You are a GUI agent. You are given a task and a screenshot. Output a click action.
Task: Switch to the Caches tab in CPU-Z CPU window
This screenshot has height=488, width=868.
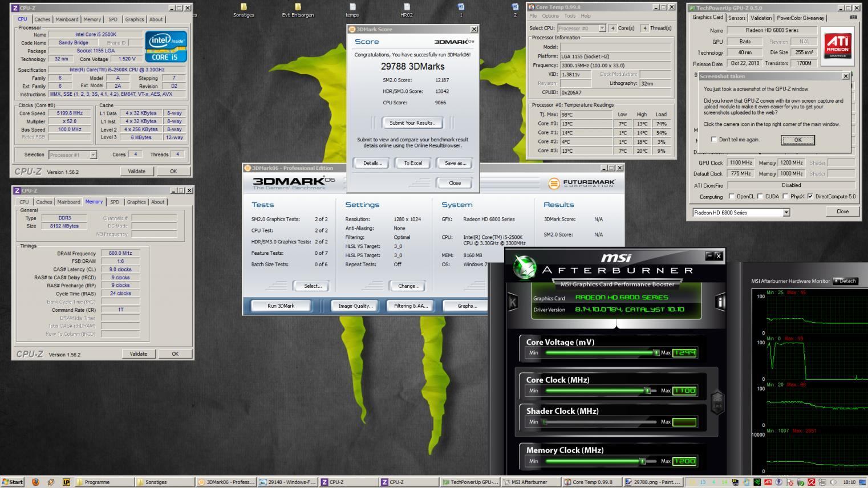42,19
